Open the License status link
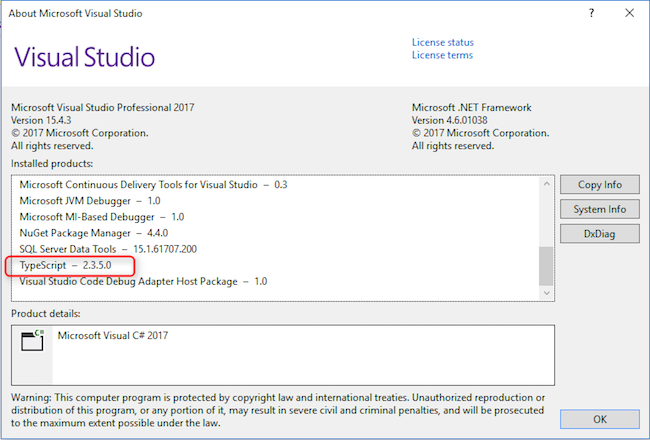 pyautogui.click(x=442, y=42)
